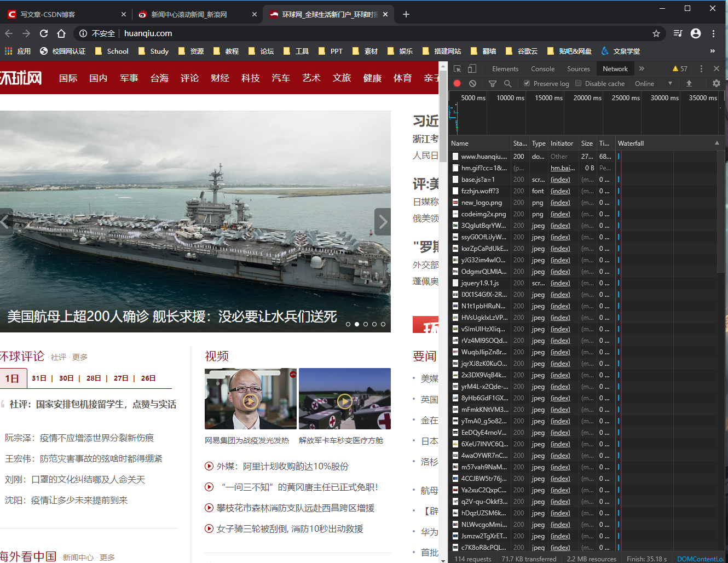This screenshot has height=563, width=728.
Task: Open the Apps shortcut in bookmarks bar
Action: pyautogui.click(x=18, y=51)
